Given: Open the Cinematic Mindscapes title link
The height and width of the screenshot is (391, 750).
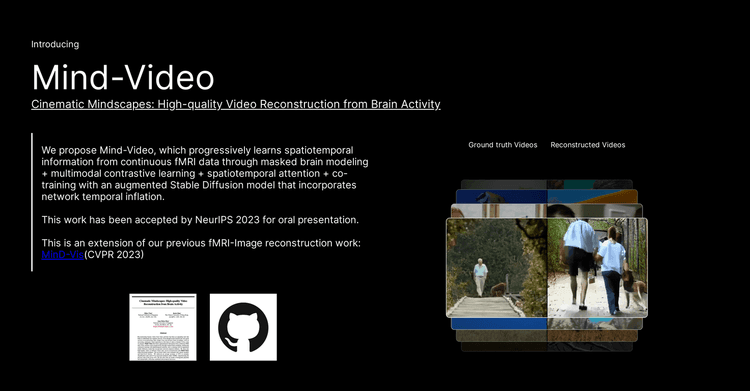Looking at the screenshot, I should (236, 104).
